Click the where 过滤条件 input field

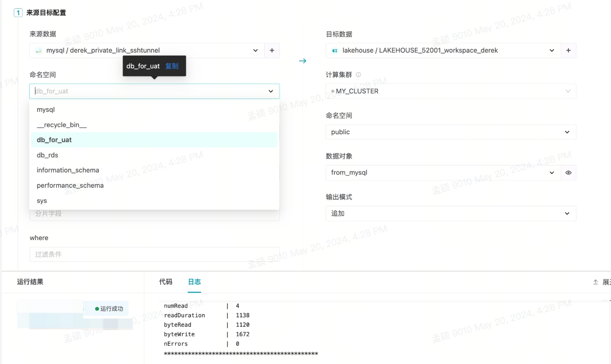click(x=154, y=255)
